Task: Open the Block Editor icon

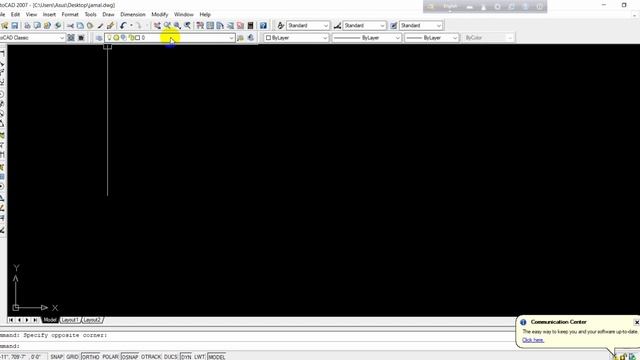Action: pyautogui.click(x=110, y=25)
